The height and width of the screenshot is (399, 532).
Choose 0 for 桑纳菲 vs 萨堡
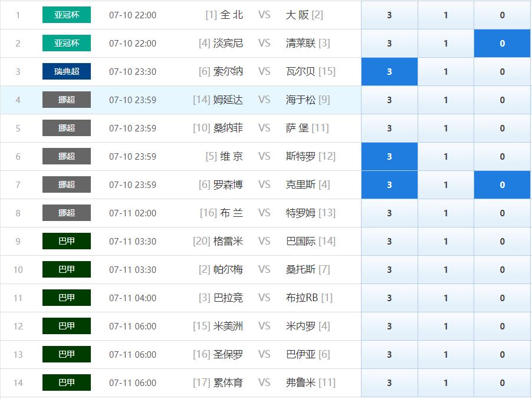coord(502,128)
